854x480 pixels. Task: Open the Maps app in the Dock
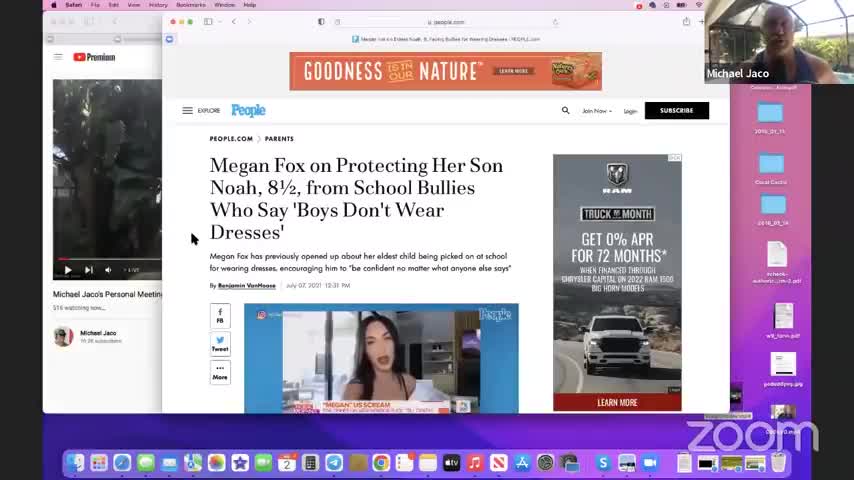click(x=193, y=463)
